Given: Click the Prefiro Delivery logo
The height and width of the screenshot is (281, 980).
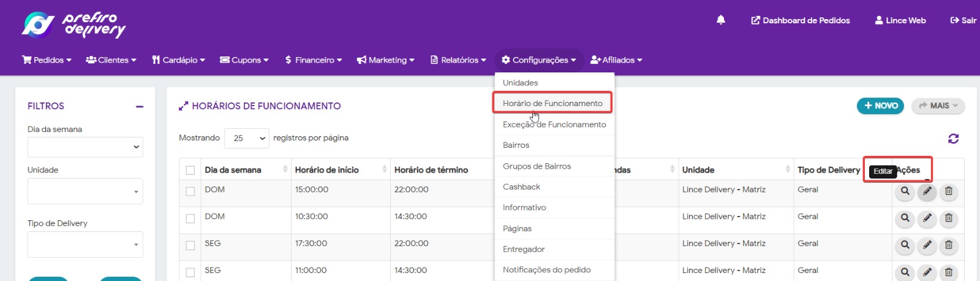Looking at the screenshot, I should coord(73,25).
